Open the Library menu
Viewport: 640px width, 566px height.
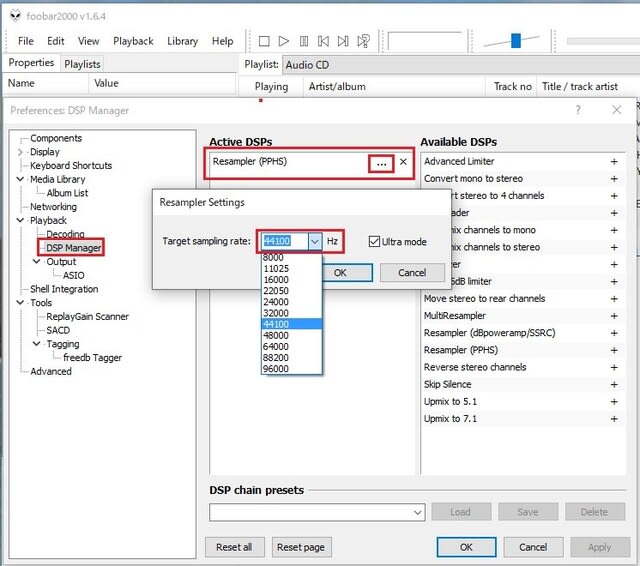tap(182, 41)
